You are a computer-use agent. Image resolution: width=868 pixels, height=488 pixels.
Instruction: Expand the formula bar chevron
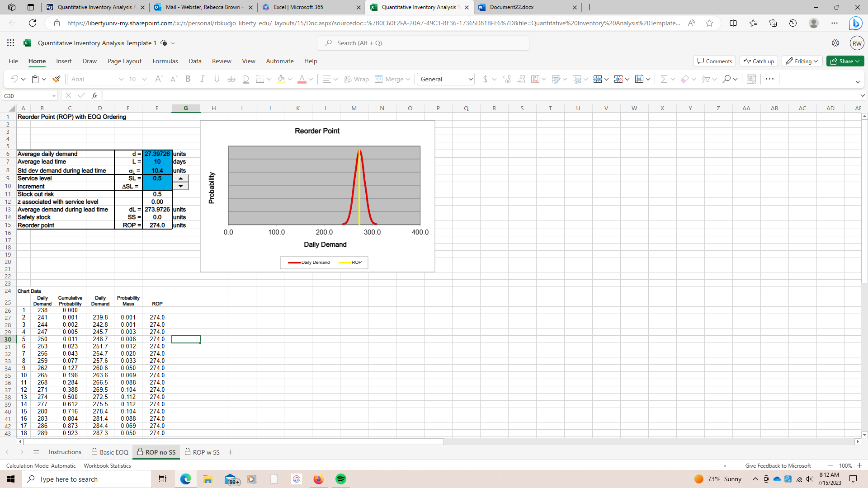tap(863, 95)
